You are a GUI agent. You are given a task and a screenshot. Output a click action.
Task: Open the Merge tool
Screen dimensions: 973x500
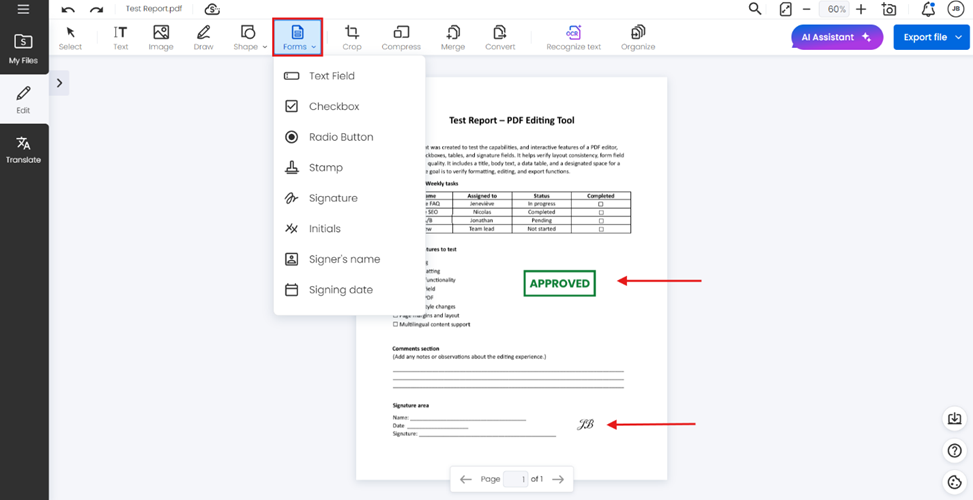(453, 37)
